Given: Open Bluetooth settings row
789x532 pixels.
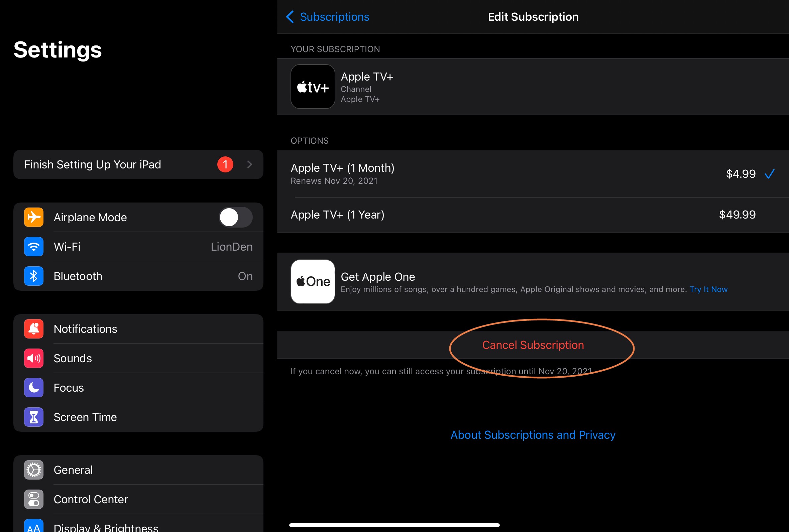Looking at the screenshot, I should pos(138,276).
